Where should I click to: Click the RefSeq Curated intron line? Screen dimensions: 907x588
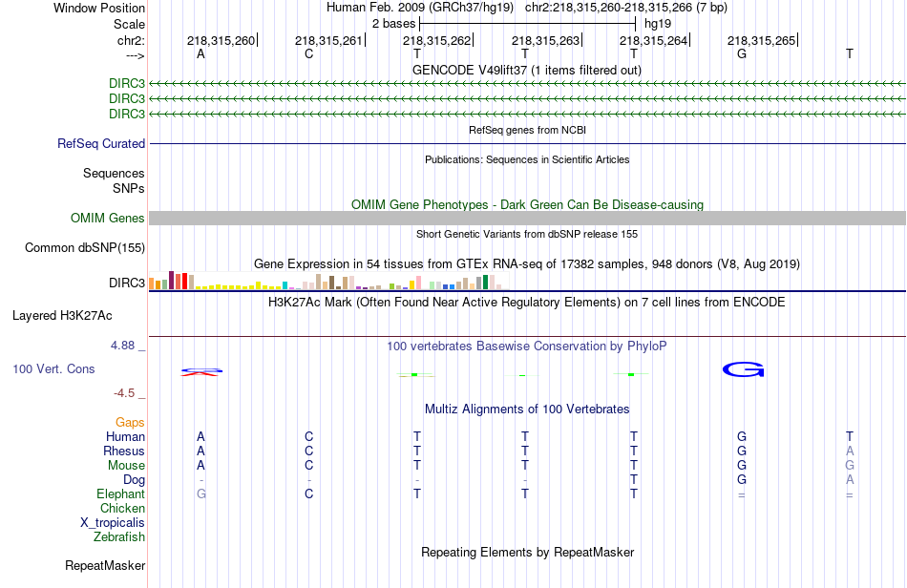coord(527,143)
